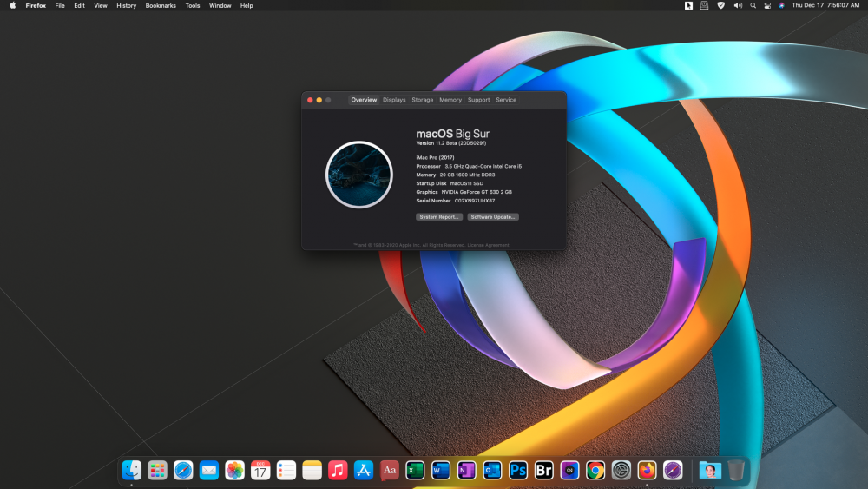
Task: Open Calendar showing 17 in dock
Action: click(260, 470)
